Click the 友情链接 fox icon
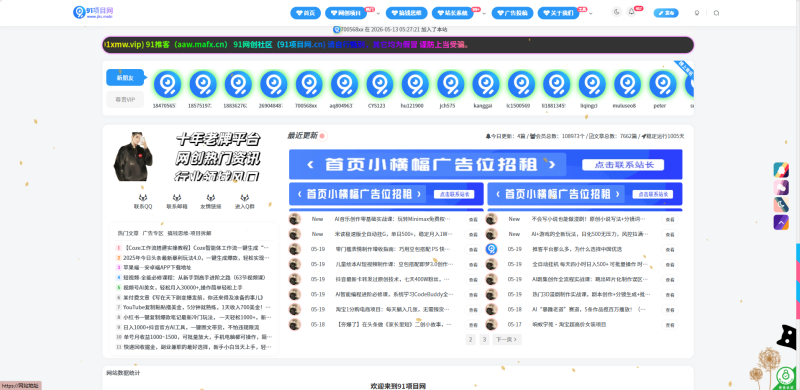The image size is (800, 390). 211,198
